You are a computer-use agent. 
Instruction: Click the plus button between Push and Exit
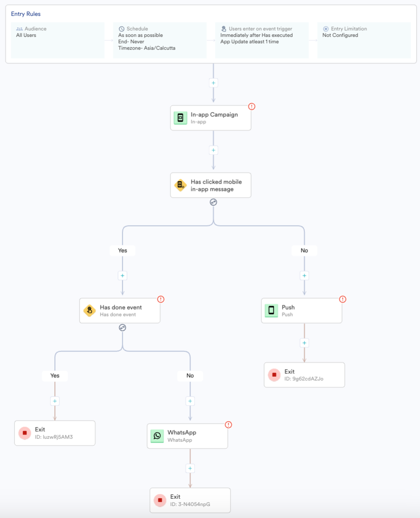(x=305, y=343)
